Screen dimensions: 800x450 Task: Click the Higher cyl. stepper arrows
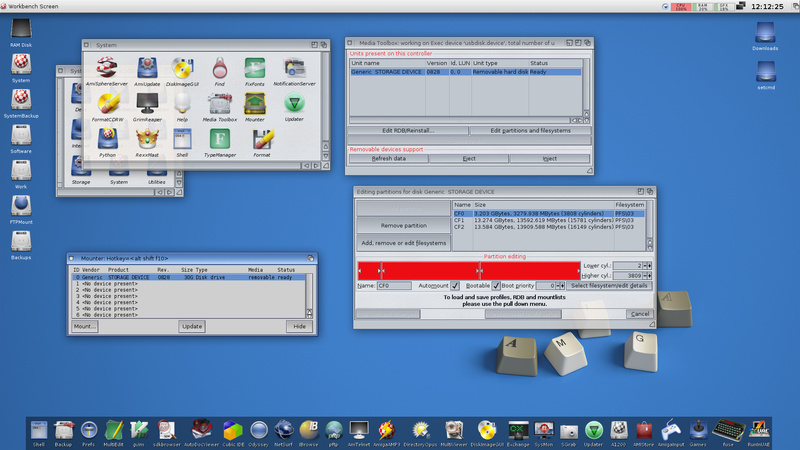click(x=647, y=275)
